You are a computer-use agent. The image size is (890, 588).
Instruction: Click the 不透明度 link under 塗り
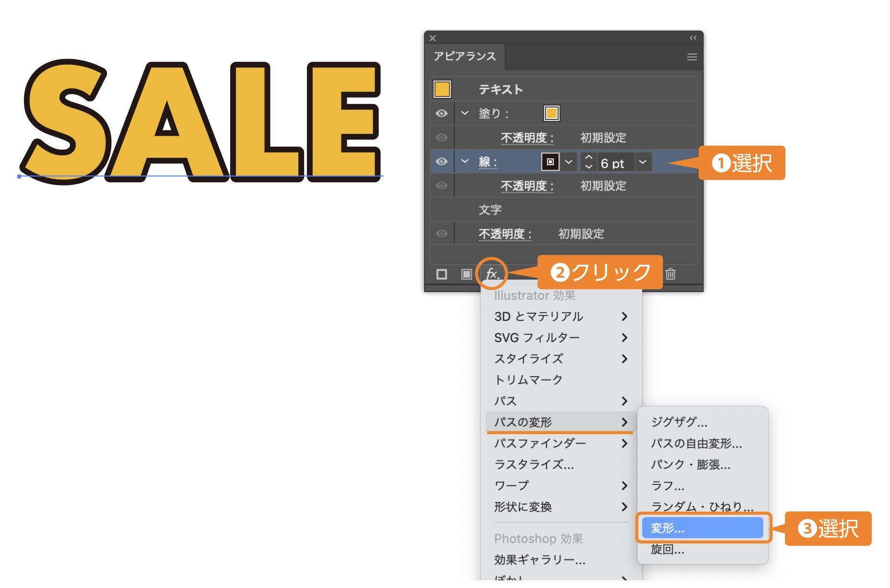pos(527,138)
